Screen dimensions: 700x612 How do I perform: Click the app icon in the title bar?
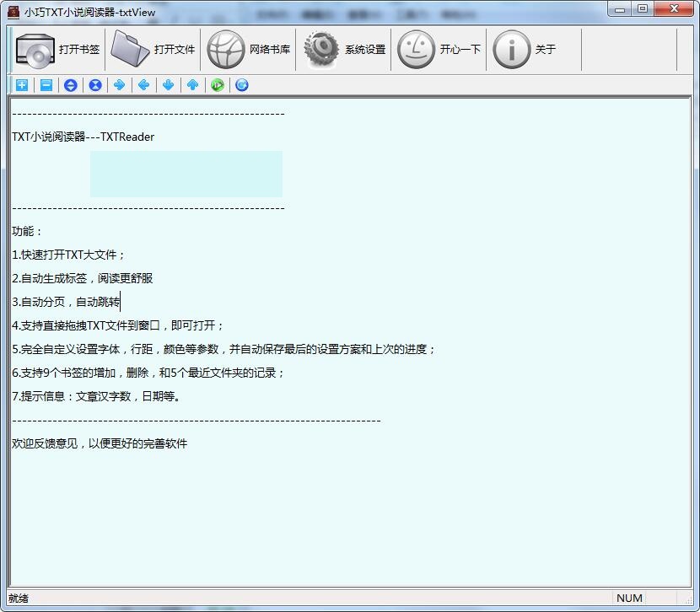[13, 11]
